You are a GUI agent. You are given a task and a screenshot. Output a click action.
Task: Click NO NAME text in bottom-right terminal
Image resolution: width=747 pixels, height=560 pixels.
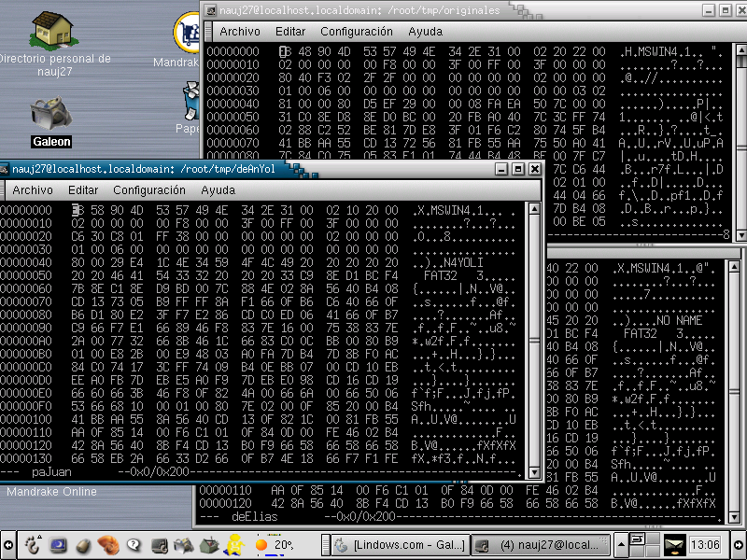click(x=679, y=320)
